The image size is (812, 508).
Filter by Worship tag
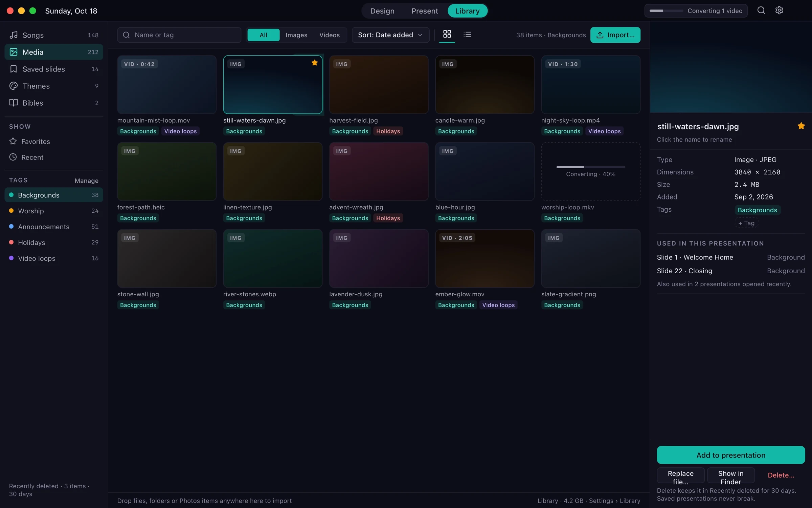coord(54,211)
